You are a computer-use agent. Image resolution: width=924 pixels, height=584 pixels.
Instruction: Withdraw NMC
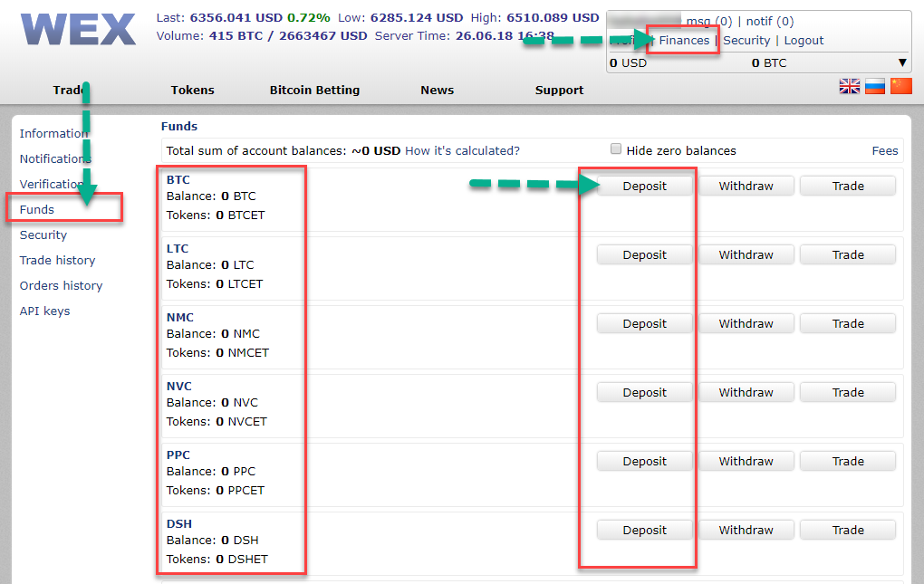(746, 324)
